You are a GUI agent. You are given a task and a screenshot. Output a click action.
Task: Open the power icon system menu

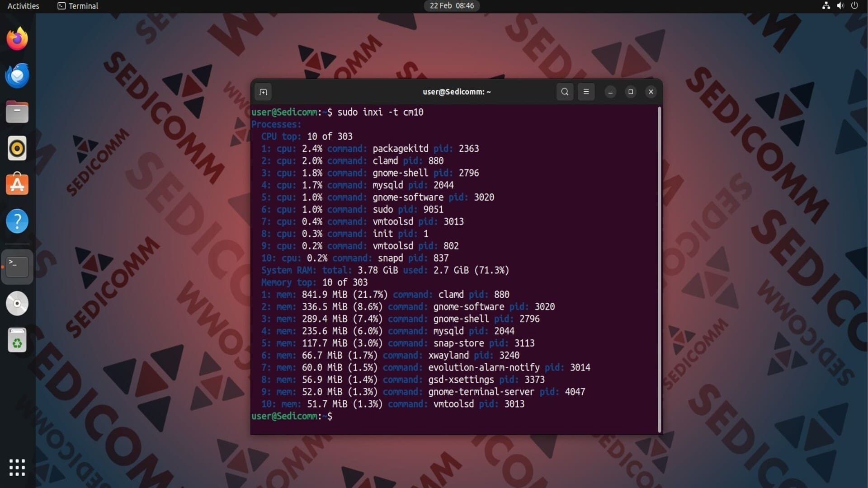click(x=854, y=6)
